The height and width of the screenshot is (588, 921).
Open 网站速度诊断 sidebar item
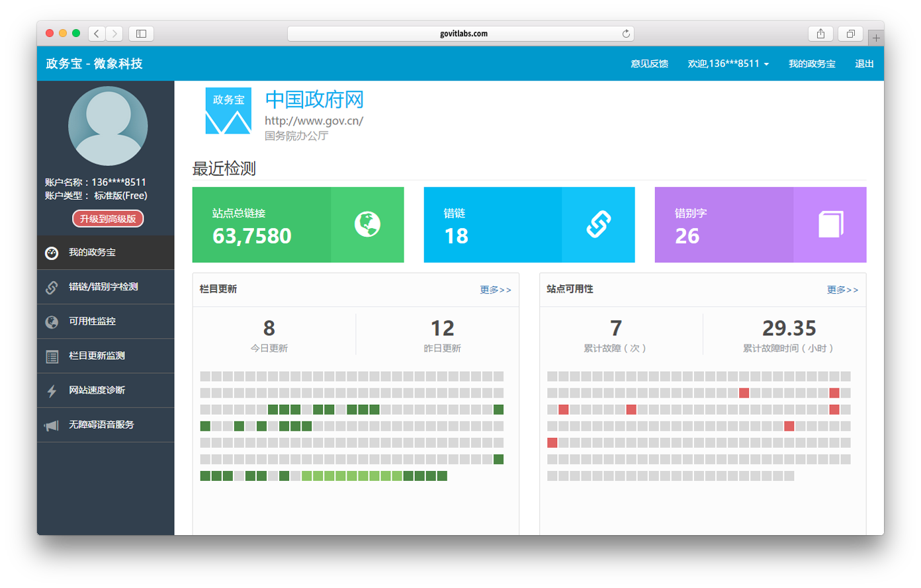click(x=106, y=390)
